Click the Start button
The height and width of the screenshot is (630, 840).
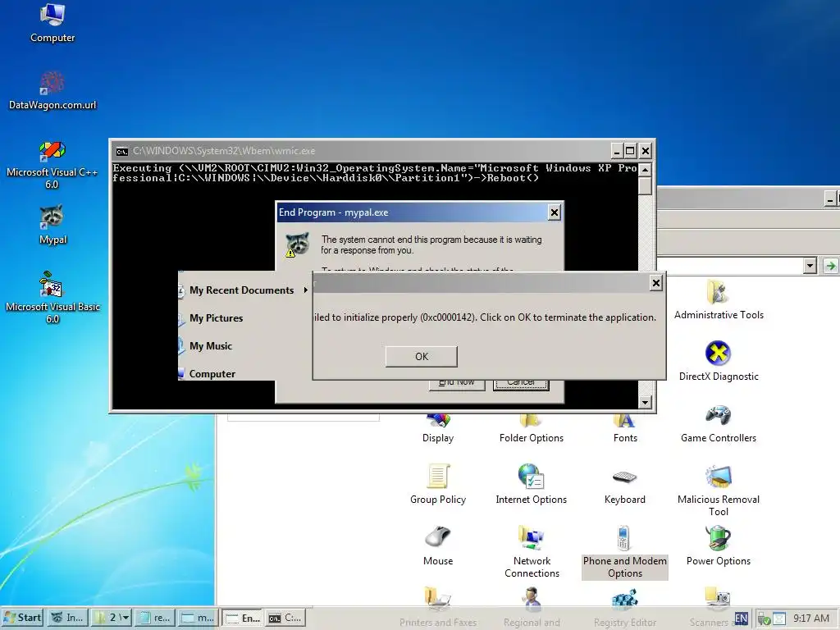pyautogui.click(x=23, y=618)
